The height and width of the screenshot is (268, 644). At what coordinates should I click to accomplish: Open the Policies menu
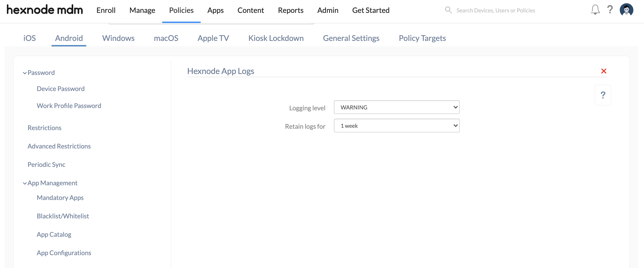tap(181, 10)
